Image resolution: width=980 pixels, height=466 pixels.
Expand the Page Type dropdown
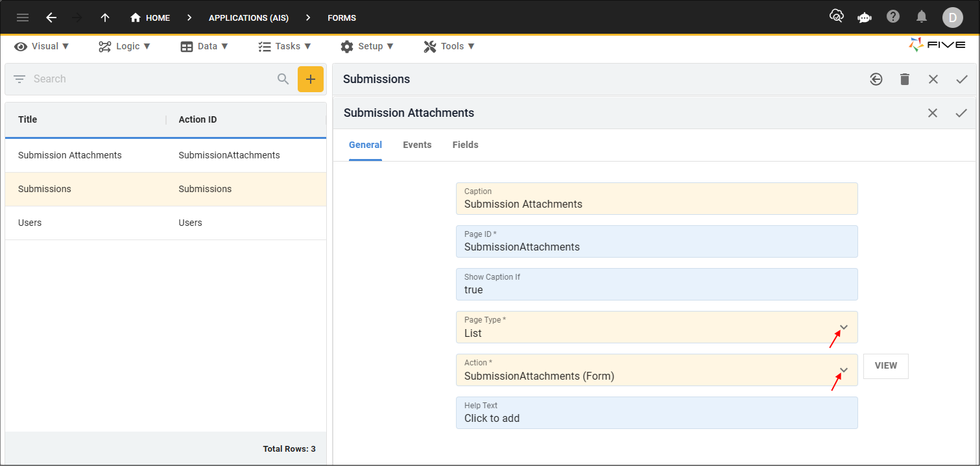[x=843, y=327]
